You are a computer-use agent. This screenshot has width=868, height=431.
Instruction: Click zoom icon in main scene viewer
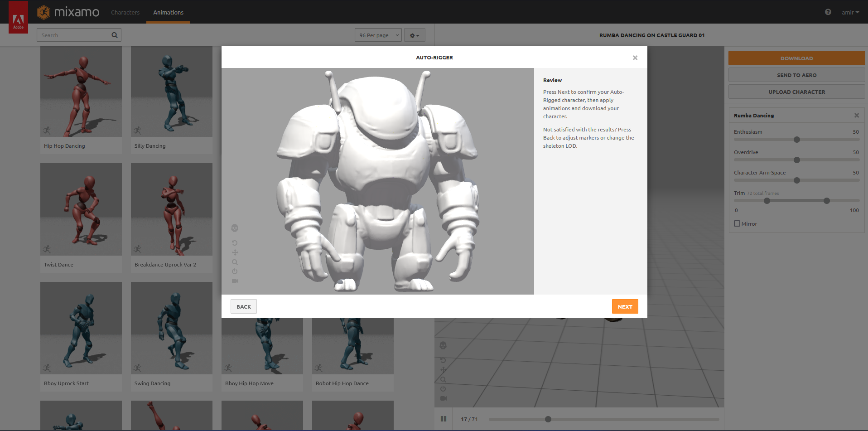pyautogui.click(x=443, y=379)
